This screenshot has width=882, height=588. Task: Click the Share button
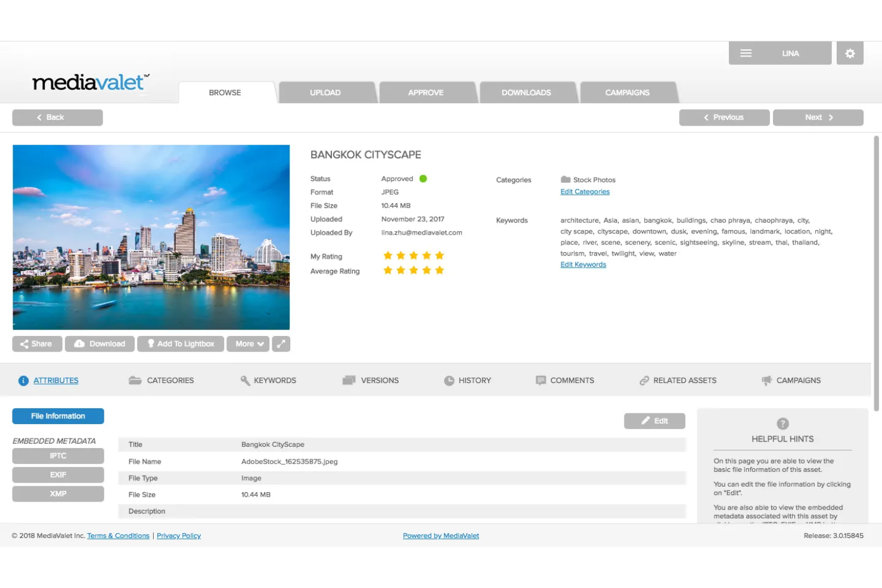[37, 344]
